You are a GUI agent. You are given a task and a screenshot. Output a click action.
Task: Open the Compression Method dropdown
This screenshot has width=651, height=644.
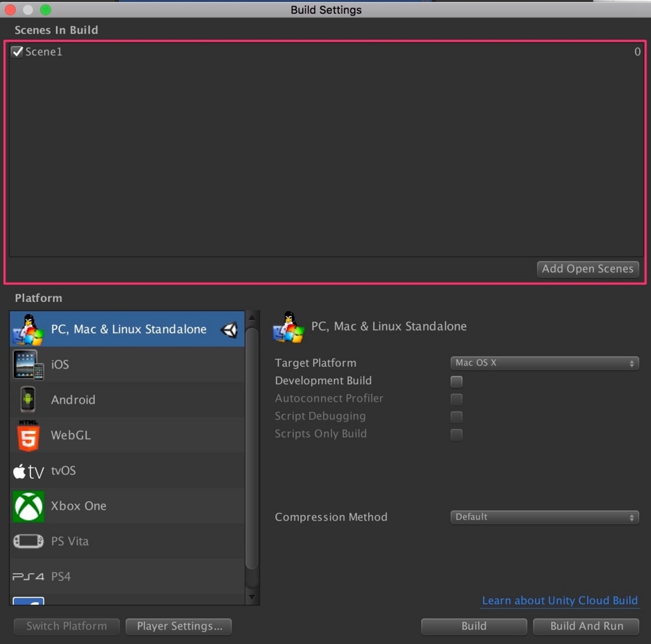[544, 517]
